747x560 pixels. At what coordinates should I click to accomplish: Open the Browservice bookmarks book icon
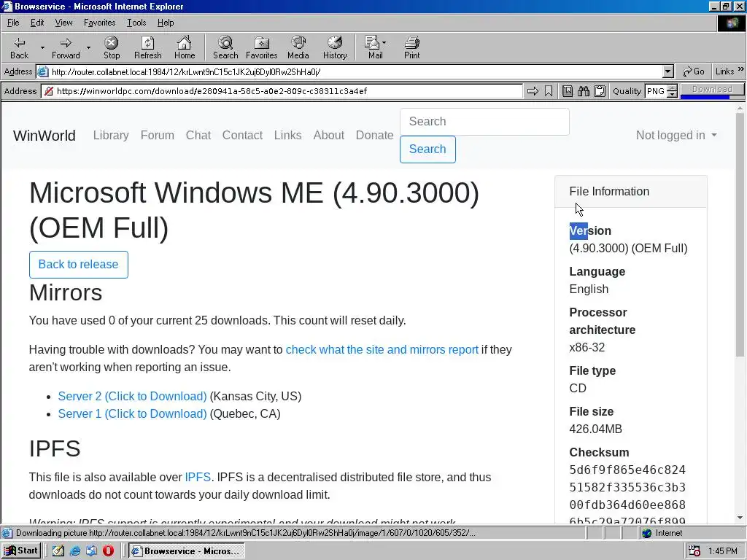(568, 91)
